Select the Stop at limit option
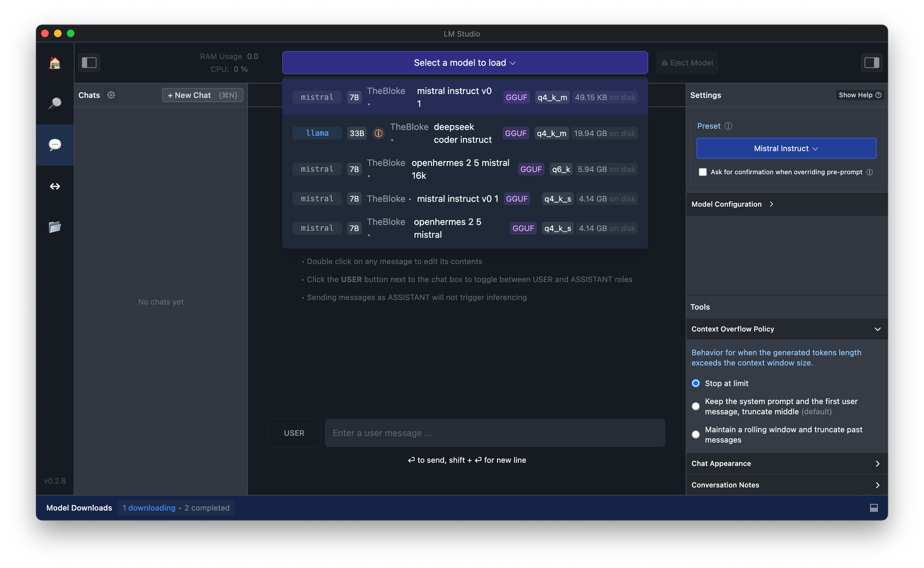Viewport: 924px width, 568px height. 696,383
